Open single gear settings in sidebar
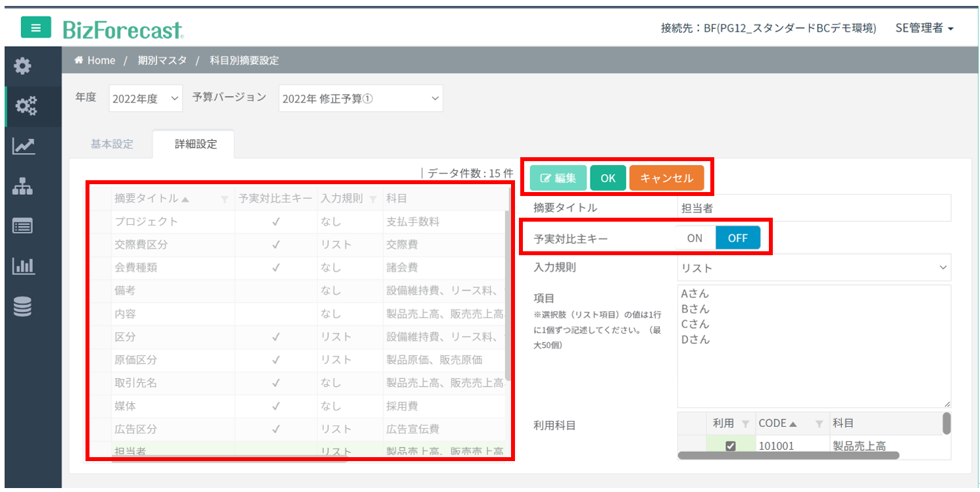Screen dimensions: 980x492 22,66
